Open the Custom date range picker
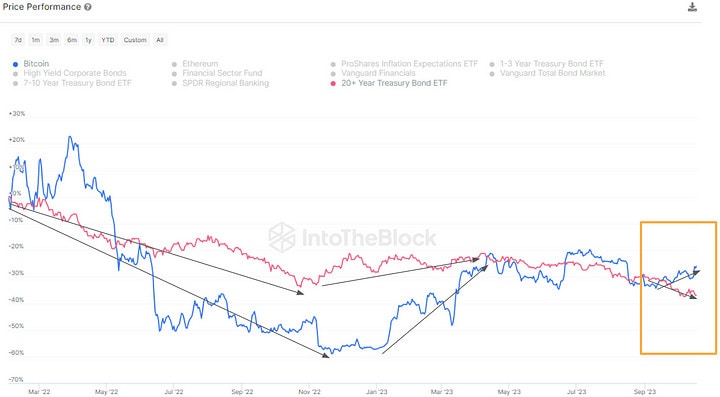Screen dimensions: 720x397 [x=135, y=40]
